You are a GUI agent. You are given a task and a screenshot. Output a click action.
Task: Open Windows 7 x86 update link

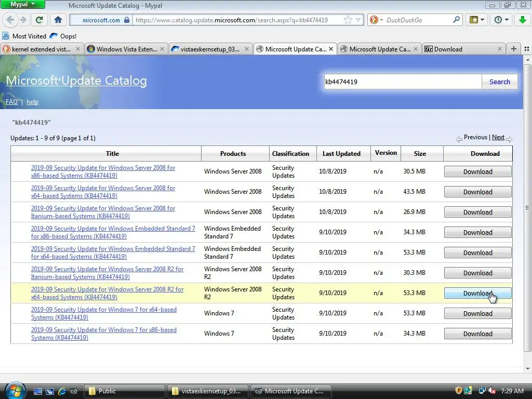[104, 334]
